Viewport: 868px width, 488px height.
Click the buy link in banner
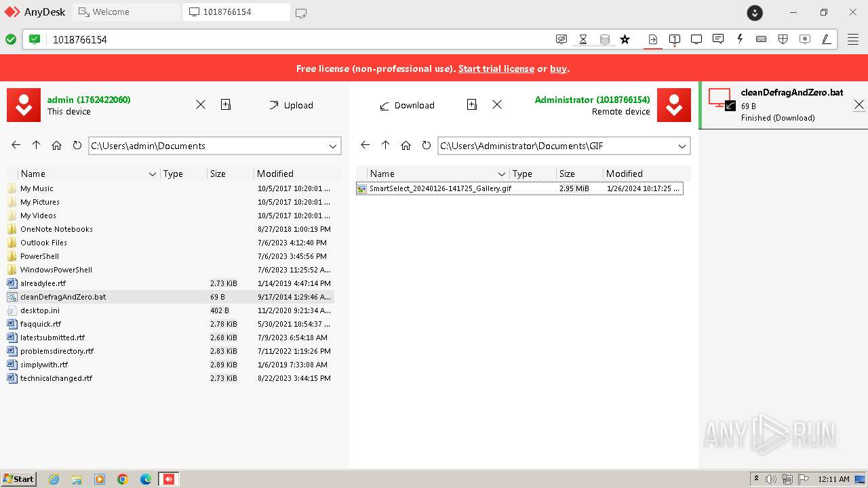click(x=558, y=68)
